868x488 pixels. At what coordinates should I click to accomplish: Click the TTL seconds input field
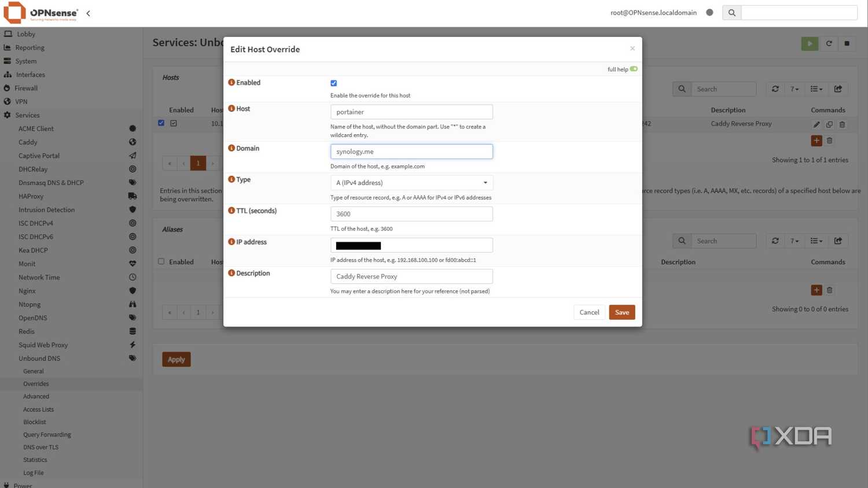pyautogui.click(x=411, y=214)
